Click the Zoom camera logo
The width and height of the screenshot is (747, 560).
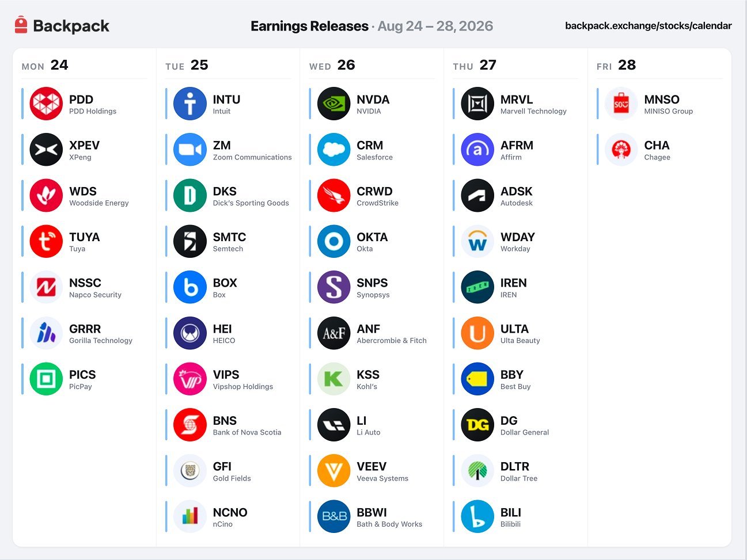pos(190,150)
